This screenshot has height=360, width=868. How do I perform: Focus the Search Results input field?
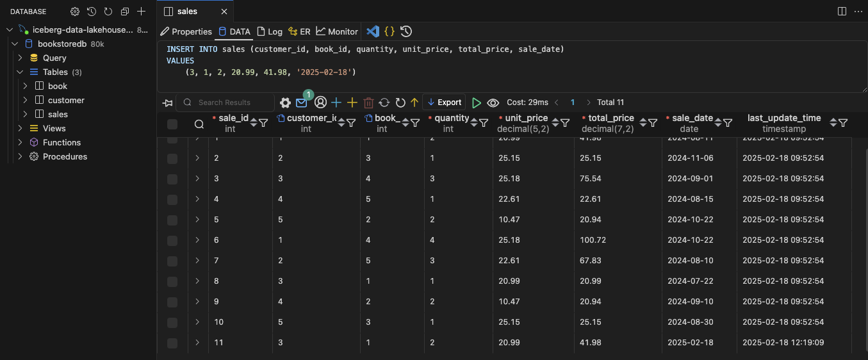226,102
